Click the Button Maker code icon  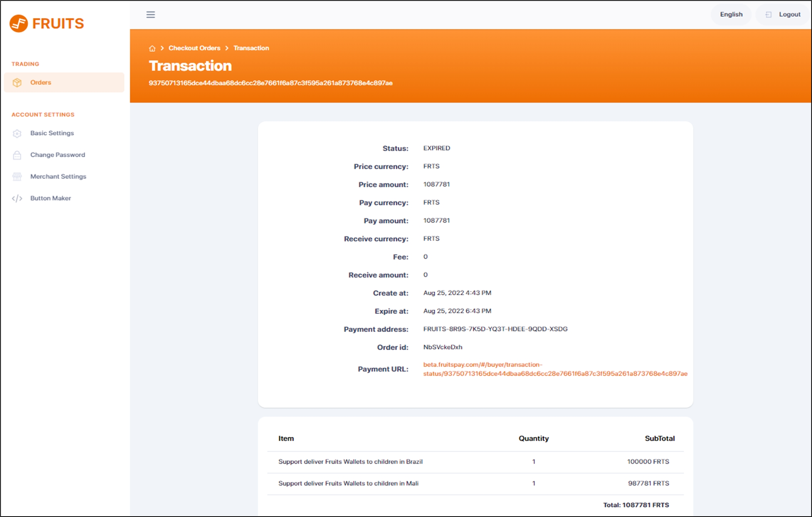[x=17, y=198]
